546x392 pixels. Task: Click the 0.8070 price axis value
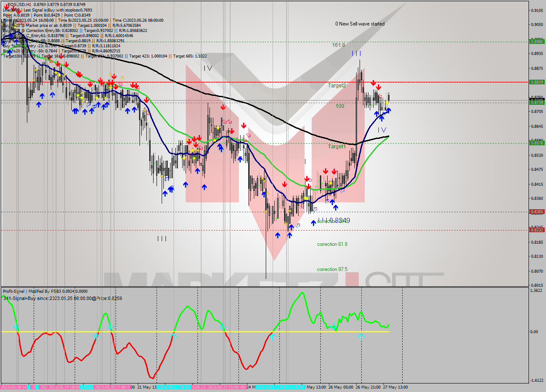537,271
